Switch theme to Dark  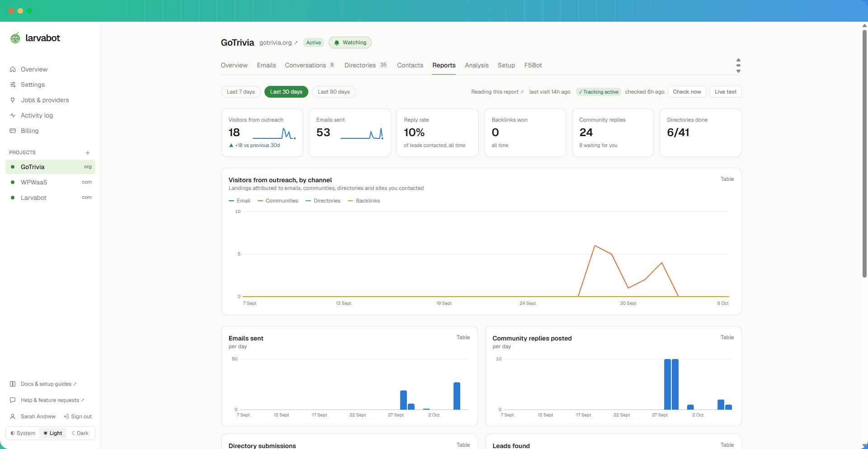80,433
